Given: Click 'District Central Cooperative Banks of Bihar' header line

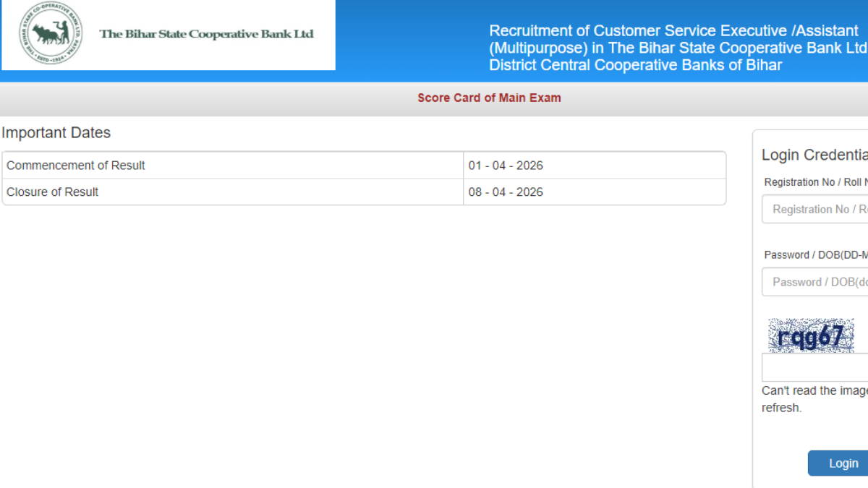Looking at the screenshot, I should coord(635,65).
